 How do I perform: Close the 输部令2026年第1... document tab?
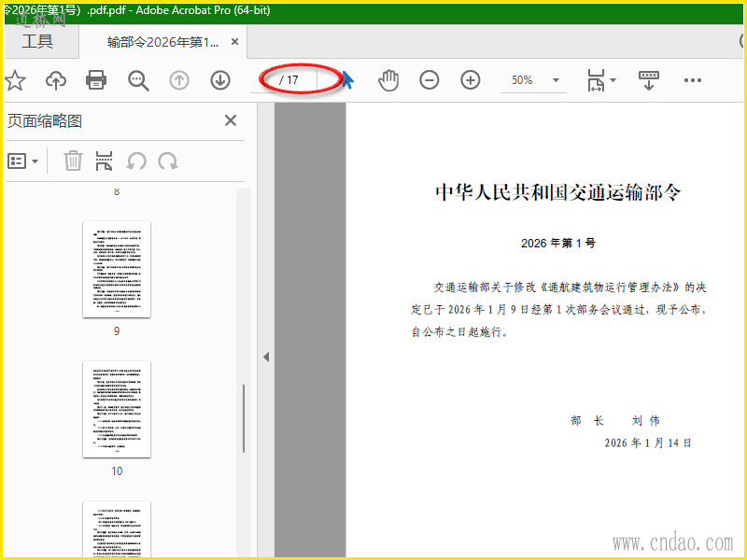click(x=234, y=42)
